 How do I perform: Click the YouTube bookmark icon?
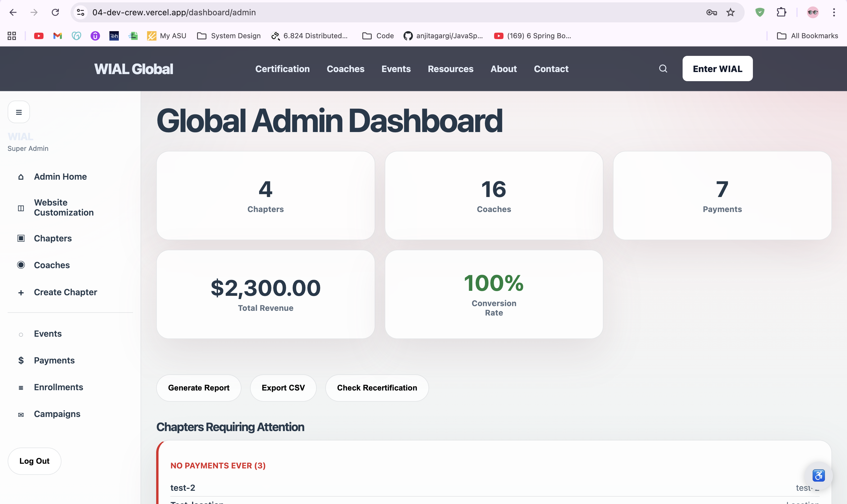point(39,36)
